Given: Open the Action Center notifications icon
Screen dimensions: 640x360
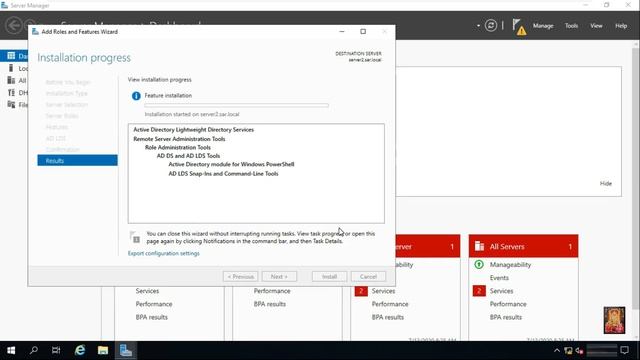Looking at the screenshot, I should (624, 350).
